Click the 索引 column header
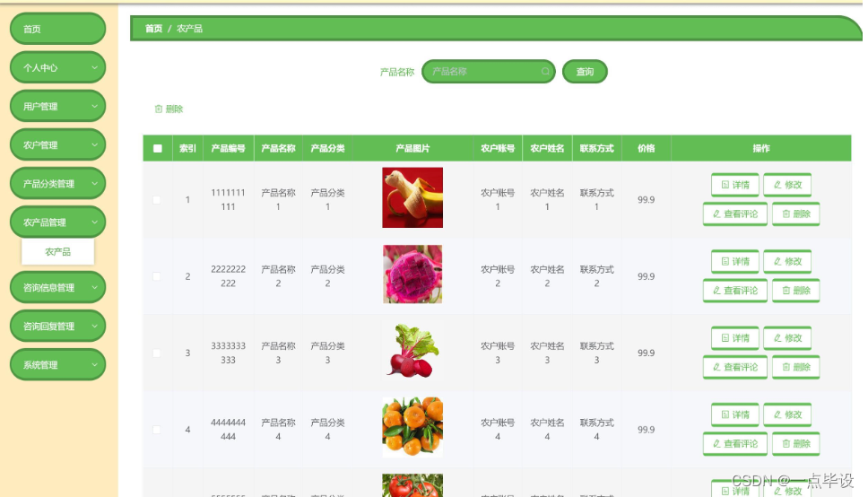868x497 pixels. pos(187,149)
